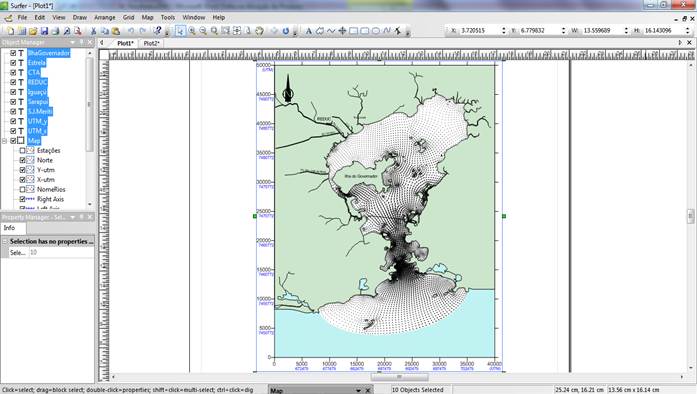This screenshot has height=394, width=697.
Task: Click the Redraw refresh icon
Action: [x=285, y=31]
